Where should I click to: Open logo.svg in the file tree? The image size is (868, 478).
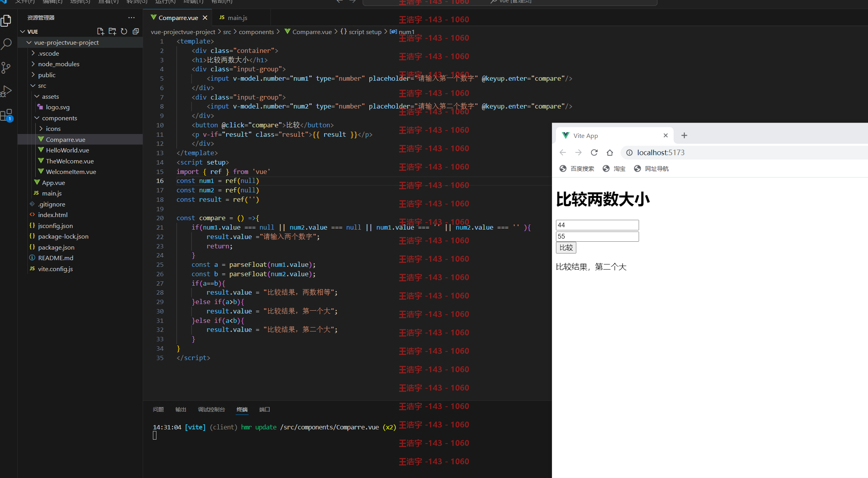point(58,107)
